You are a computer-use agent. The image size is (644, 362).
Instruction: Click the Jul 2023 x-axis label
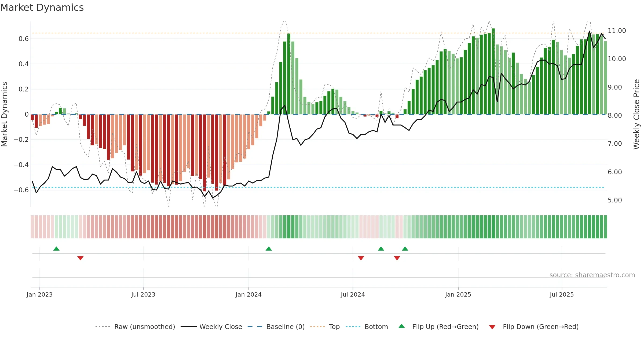pyautogui.click(x=143, y=295)
